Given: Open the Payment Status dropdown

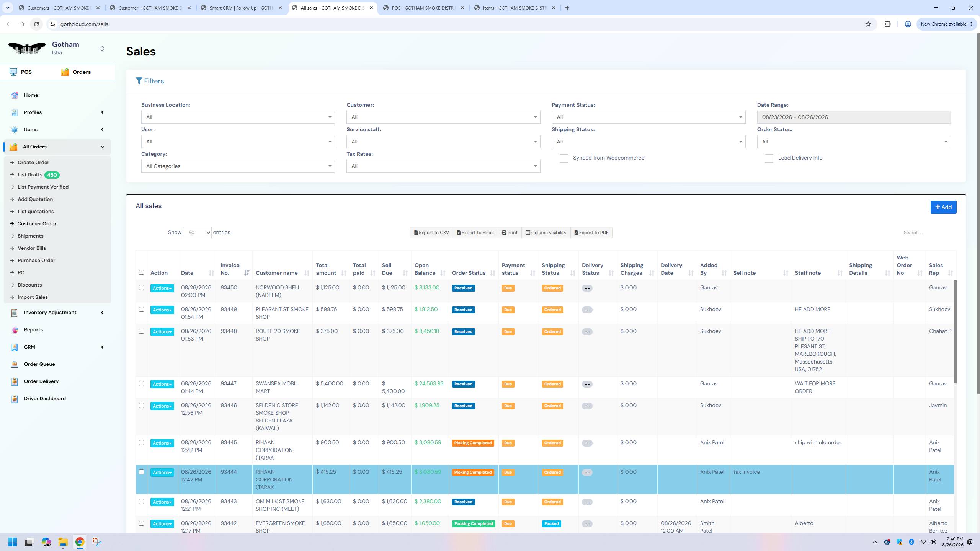Looking at the screenshot, I should [648, 117].
